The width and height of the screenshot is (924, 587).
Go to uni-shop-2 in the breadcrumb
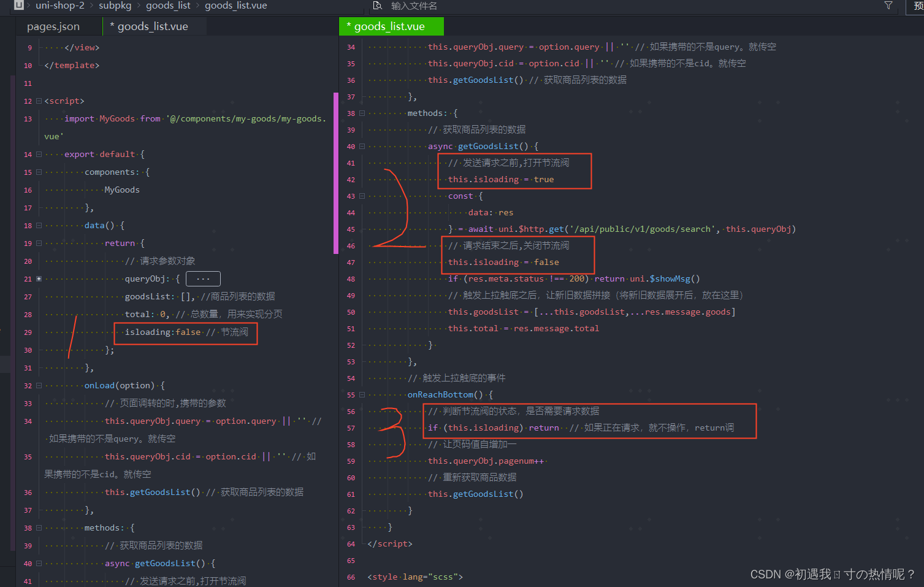click(x=60, y=6)
